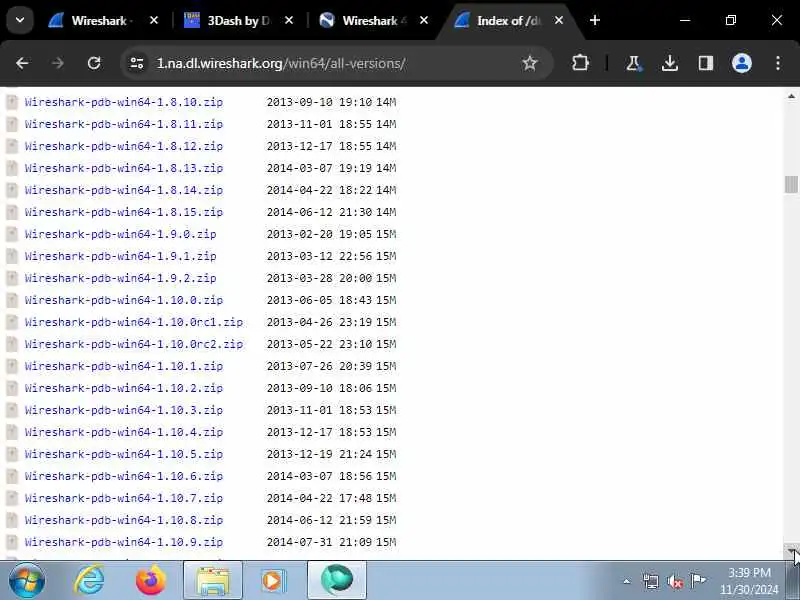Switch to the 3Dash tab

238,20
